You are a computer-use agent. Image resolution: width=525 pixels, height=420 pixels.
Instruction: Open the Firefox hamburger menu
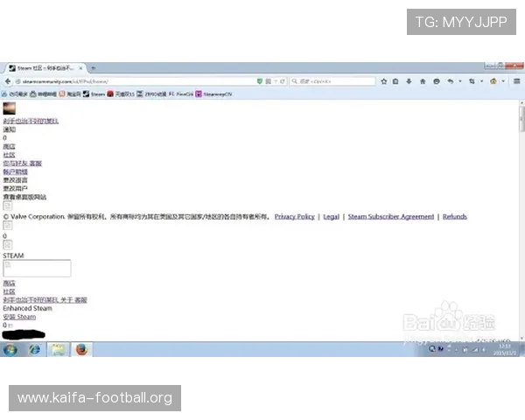(x=516, y=81)
